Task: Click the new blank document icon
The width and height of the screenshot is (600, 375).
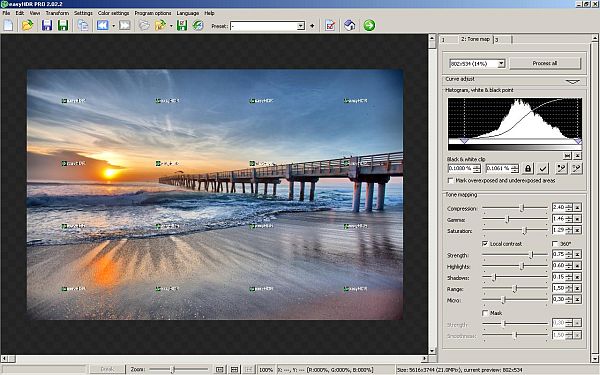Action: [x=8, y=26]
